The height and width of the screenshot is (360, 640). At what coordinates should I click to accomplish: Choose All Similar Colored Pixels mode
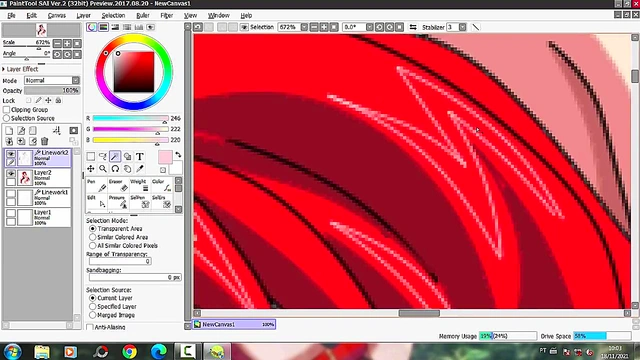(93, 246)
